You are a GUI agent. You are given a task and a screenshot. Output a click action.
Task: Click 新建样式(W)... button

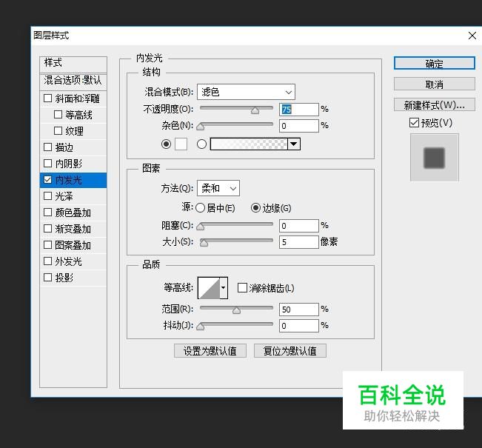[435, 105]
